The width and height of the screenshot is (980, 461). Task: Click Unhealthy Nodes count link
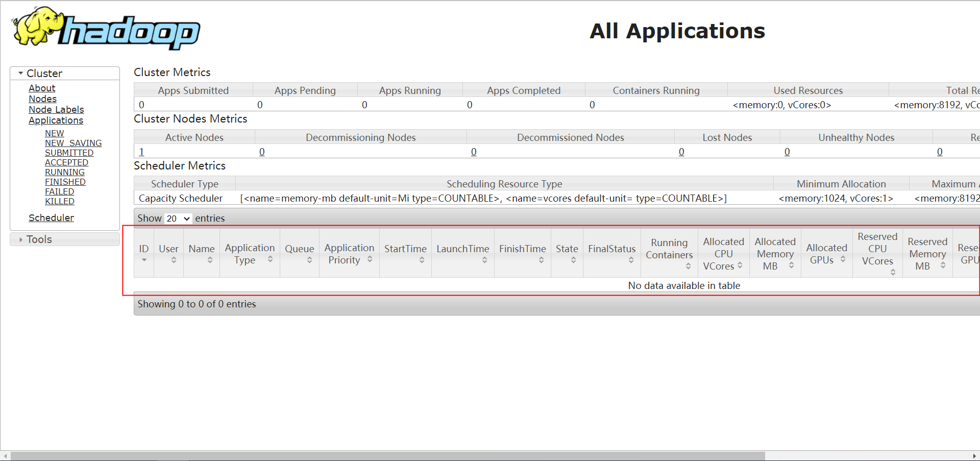pyautogui.click(x=787, y=152)
